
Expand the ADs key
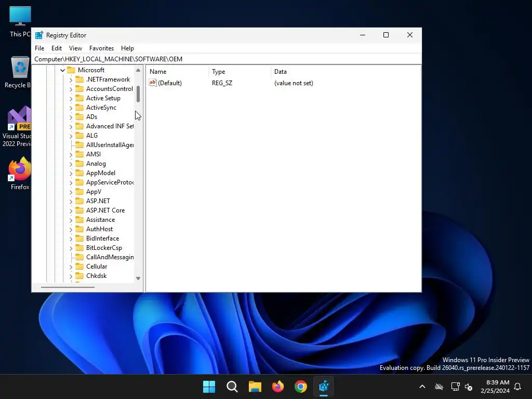click(71, 117)
